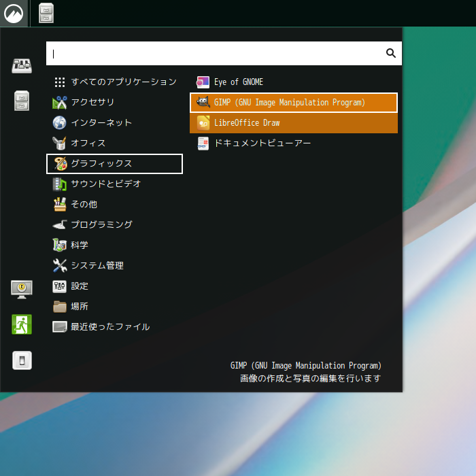The width and height of the screenshot is (476, 476).
Task: Select インターネット category
Action: pos(114,122)
